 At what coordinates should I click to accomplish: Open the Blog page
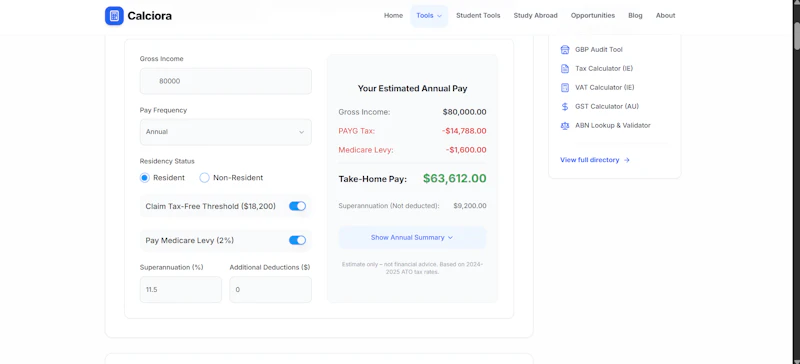pyautogui.click(x=635, y=16)
